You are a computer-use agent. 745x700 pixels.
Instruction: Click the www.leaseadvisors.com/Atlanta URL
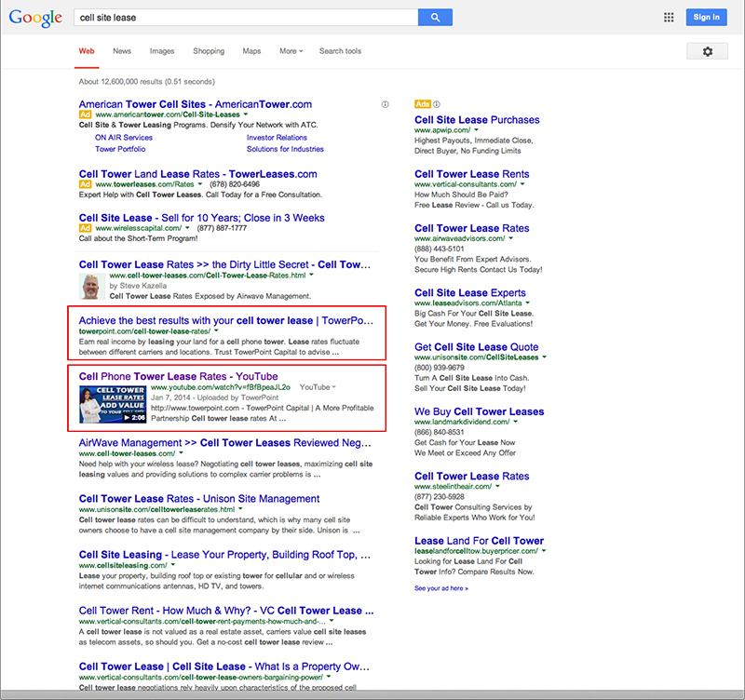[468, 303]
